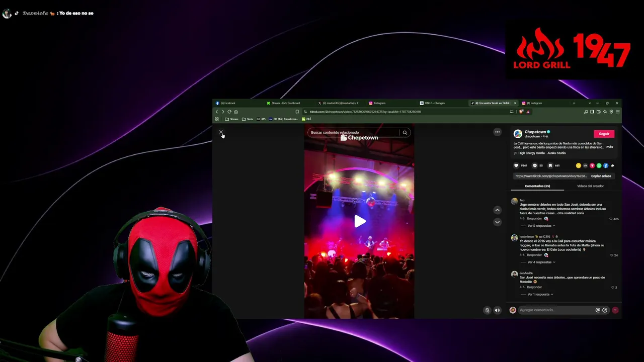Viewport: 644px width, 362px height.
Task: Open comments via the speech bubble icon
Action: (535, 165)
